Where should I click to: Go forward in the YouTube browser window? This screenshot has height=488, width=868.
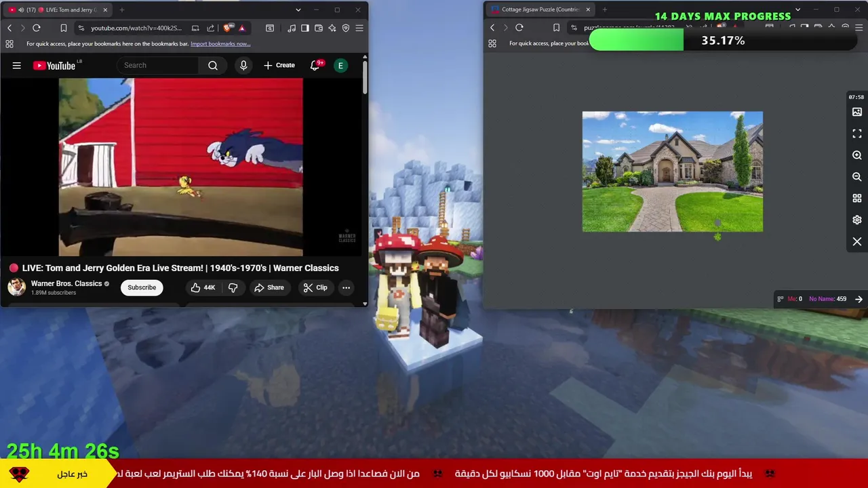(22, 28)
